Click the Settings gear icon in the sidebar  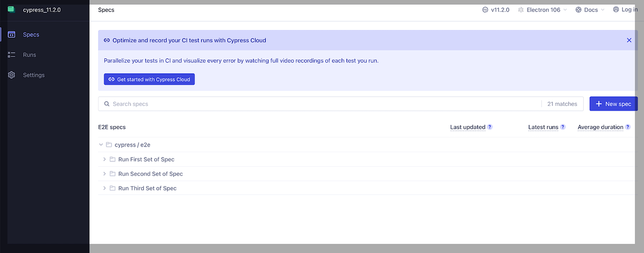12,75
